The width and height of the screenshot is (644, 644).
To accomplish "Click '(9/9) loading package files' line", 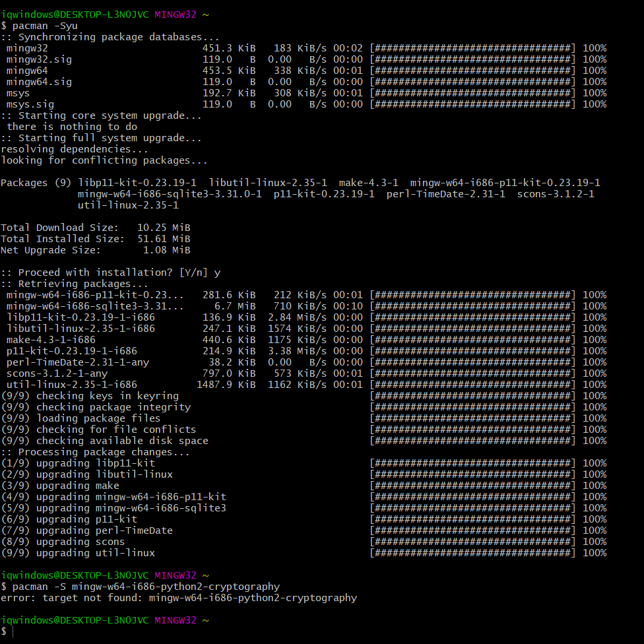I will pyautogui.click(x=80, y=418).
